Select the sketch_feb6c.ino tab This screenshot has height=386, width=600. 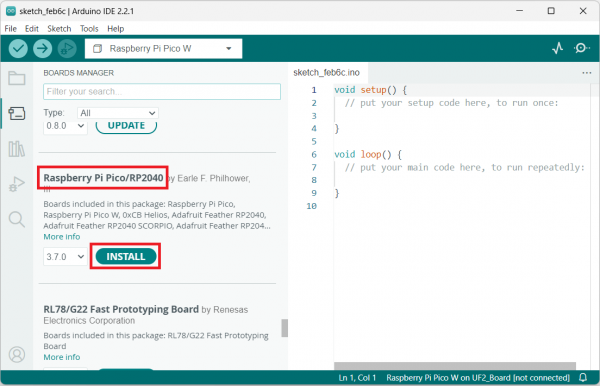click(326, 73)
